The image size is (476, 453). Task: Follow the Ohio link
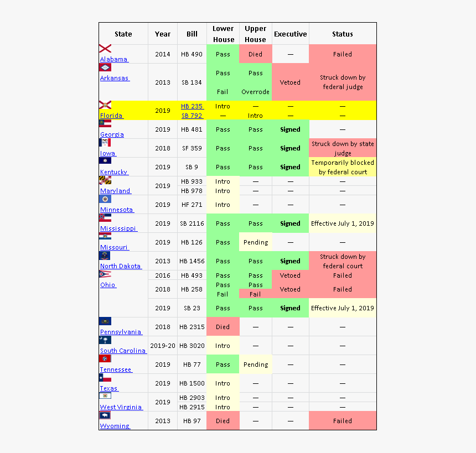[108, 285]
